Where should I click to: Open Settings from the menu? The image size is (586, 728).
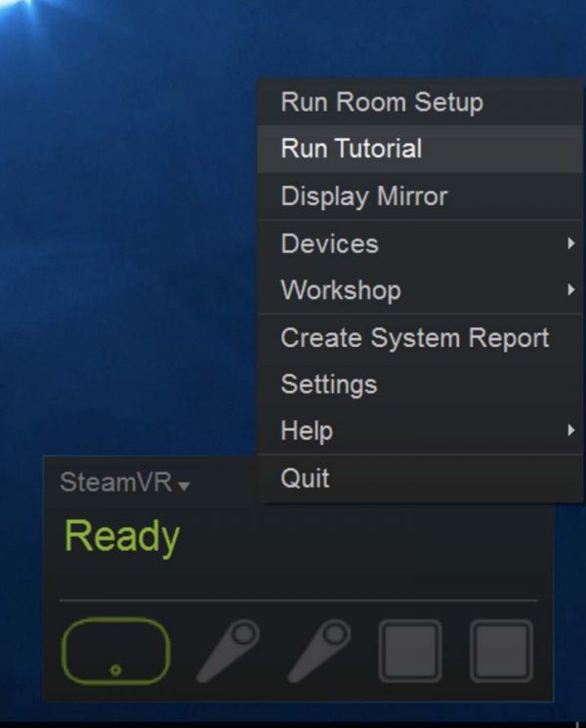click(x=420, y=384)
